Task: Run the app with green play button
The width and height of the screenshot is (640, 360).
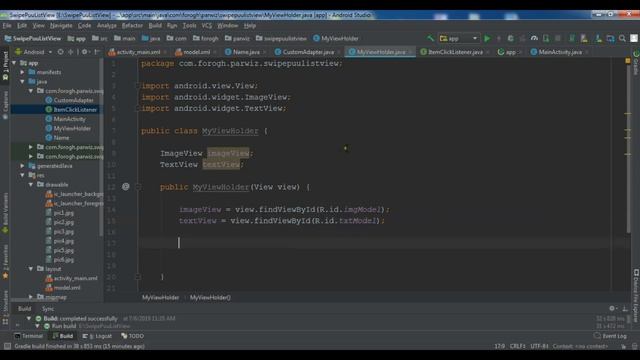Action: [487, 38]
